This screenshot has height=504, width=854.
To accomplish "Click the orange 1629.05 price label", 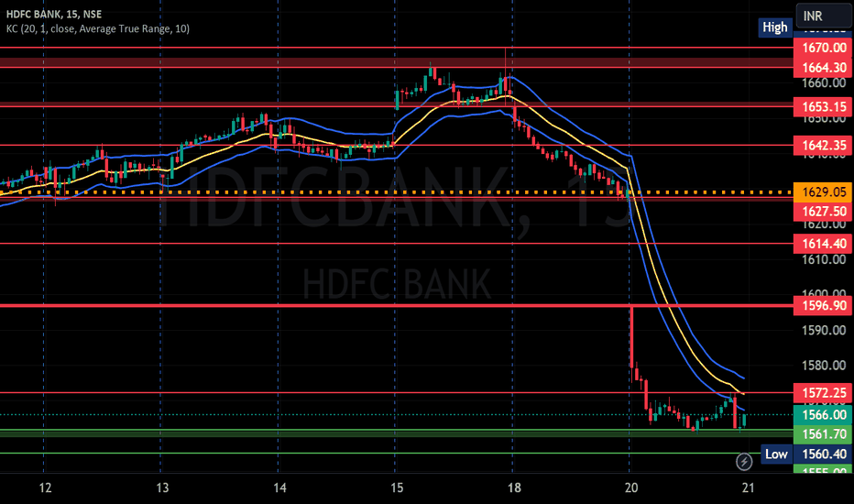I will [824, 192].
